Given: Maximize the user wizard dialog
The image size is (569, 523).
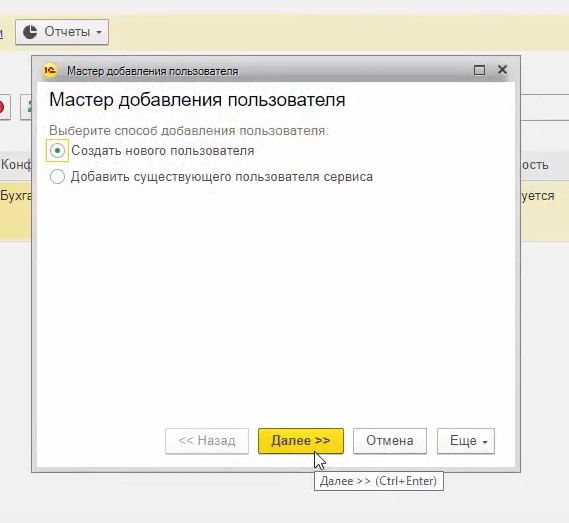Looking at the screenshot, I should click(479, 70).
